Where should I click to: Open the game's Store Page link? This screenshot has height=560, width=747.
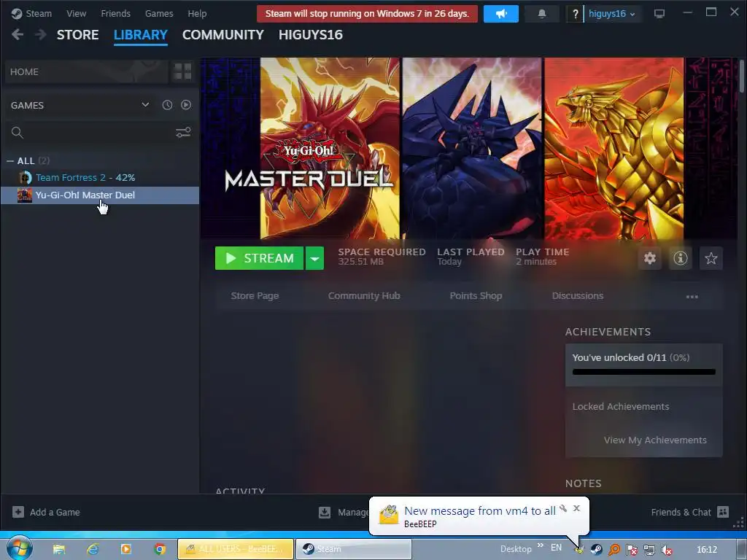coord(255,296)
